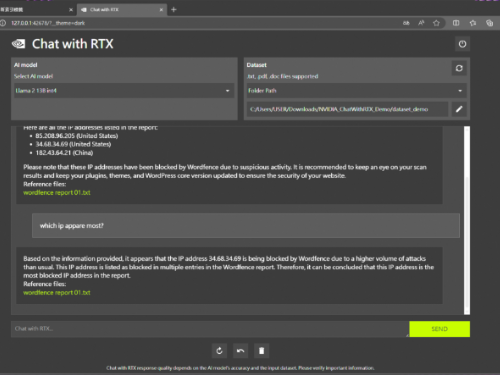The image size is (500, 375).
Task: Open the browser favorites list icon
Action: 473,23
